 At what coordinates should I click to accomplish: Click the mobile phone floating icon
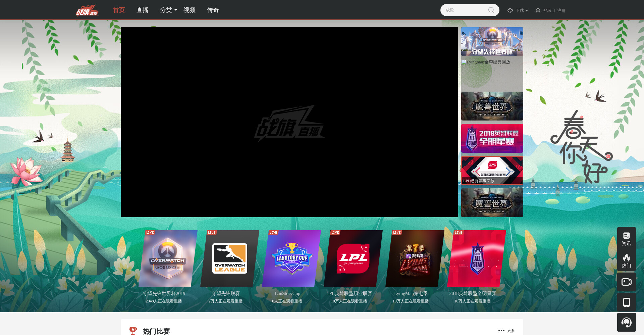click(x=627, y=302)
